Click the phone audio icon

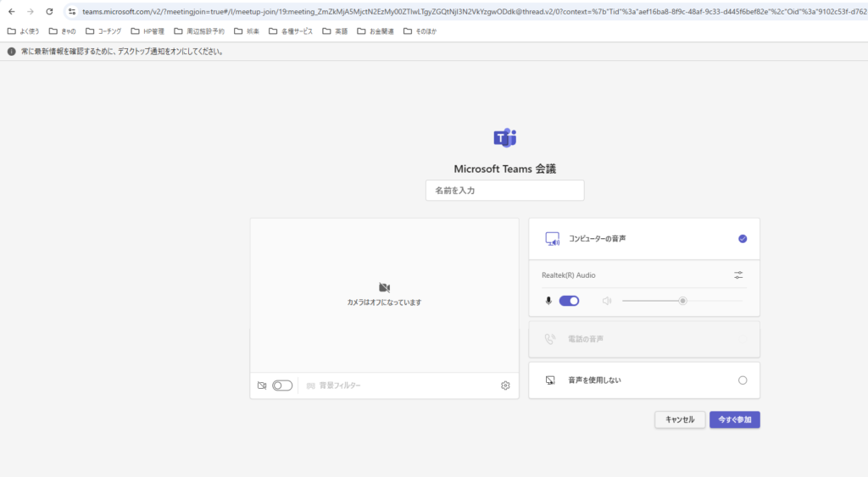[549, 339]
